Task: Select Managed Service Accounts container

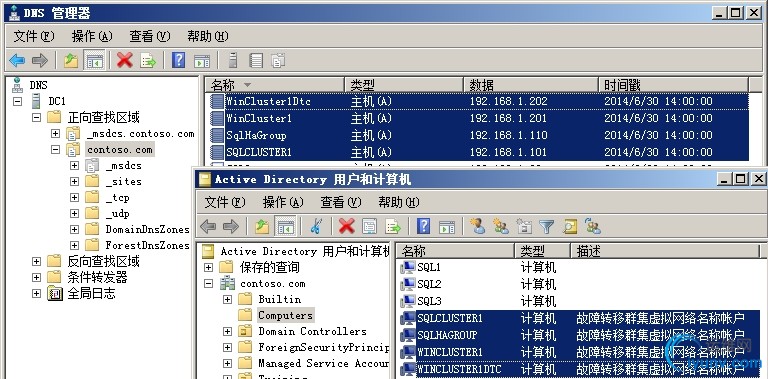Action: (323, 363)
